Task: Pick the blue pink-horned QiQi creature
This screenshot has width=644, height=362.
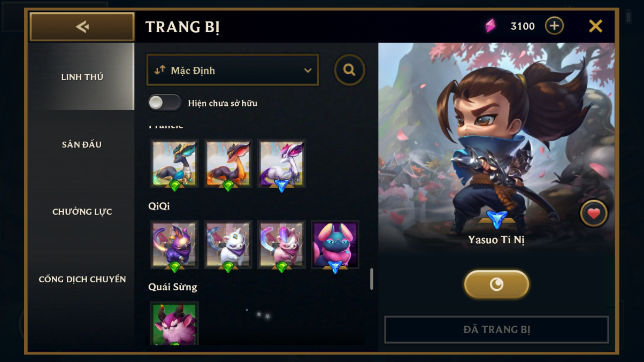Action: pyautogui.click(x=335, y=244)
